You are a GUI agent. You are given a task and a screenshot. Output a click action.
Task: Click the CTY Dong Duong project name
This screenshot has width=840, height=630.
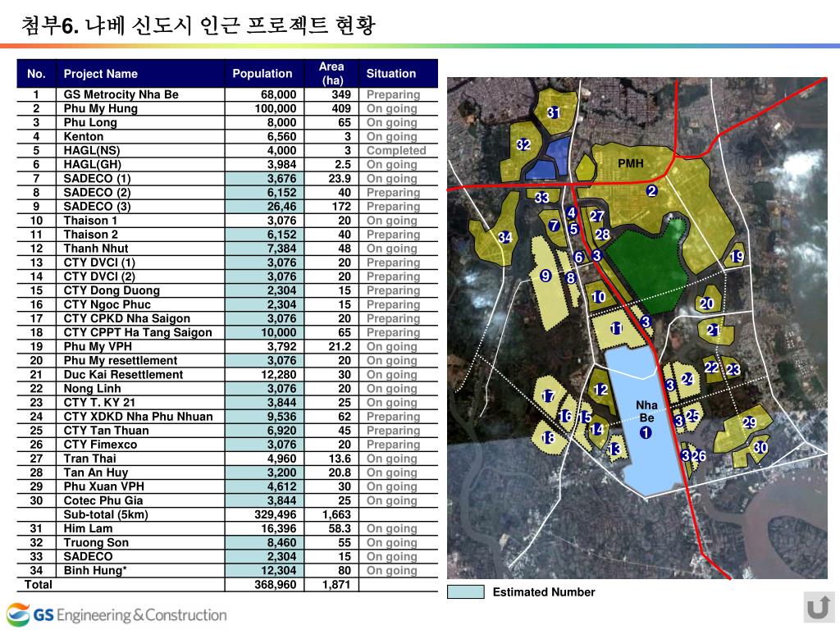(112, 290)
